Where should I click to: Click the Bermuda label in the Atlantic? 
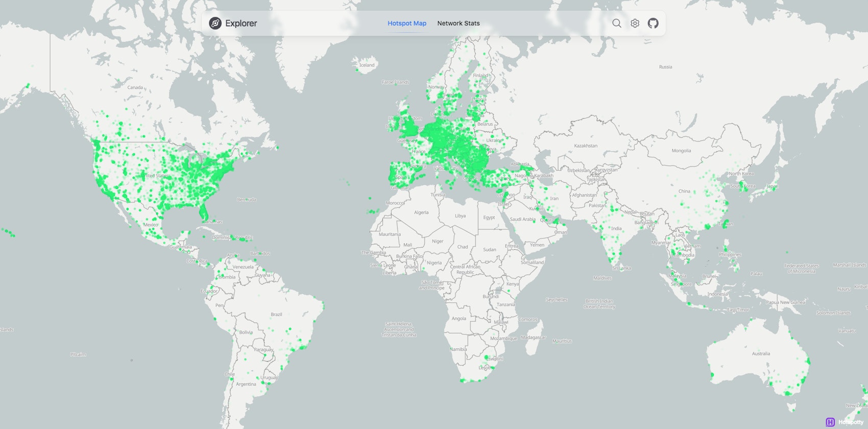tap(247, 199)
